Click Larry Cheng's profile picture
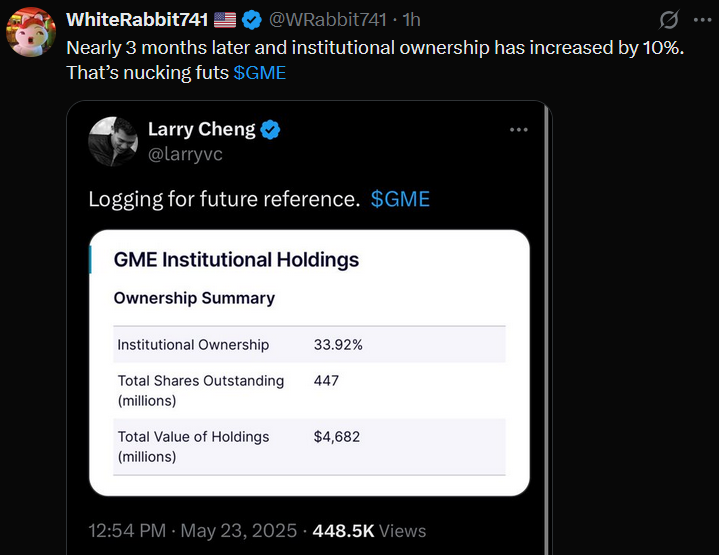Screen dimensions: 719x555 coord(113,142)
